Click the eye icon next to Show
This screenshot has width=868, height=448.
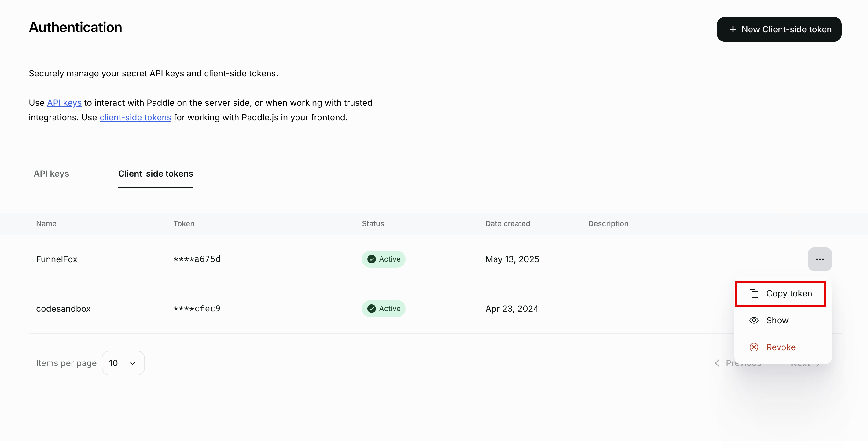click(754, 320)
